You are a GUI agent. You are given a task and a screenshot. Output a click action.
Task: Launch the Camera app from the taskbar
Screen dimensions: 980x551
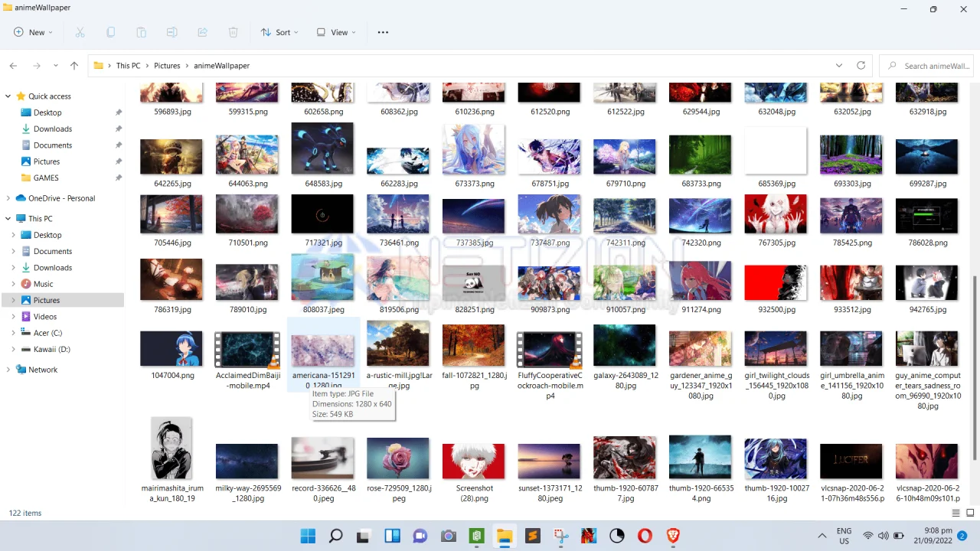[x=448, y=536]
